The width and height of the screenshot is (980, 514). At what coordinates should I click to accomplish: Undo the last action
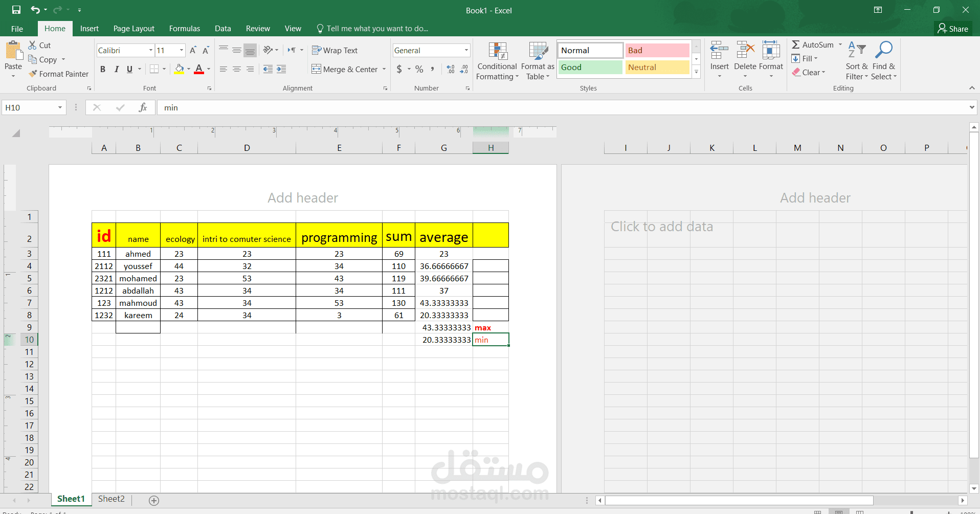tap(35, 10)
